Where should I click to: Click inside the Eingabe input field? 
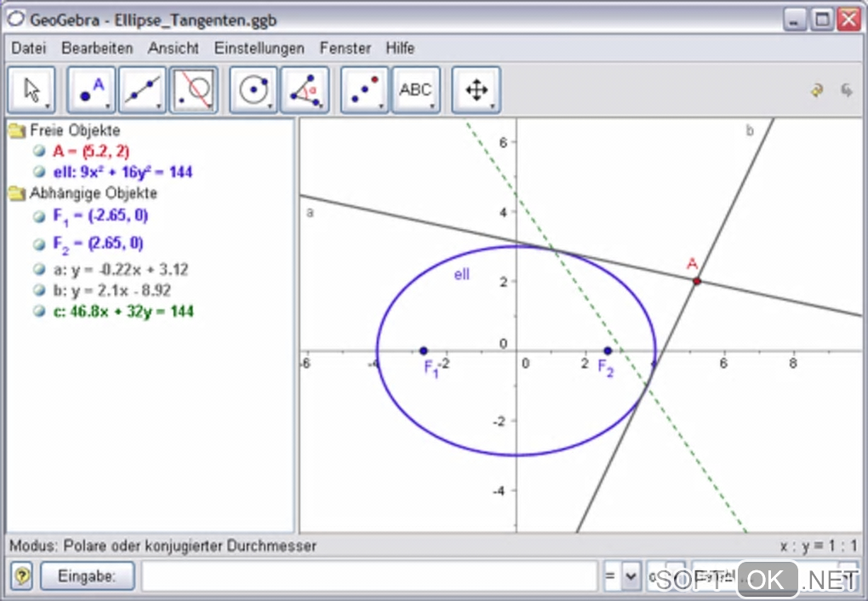click(x=369, y=576)
